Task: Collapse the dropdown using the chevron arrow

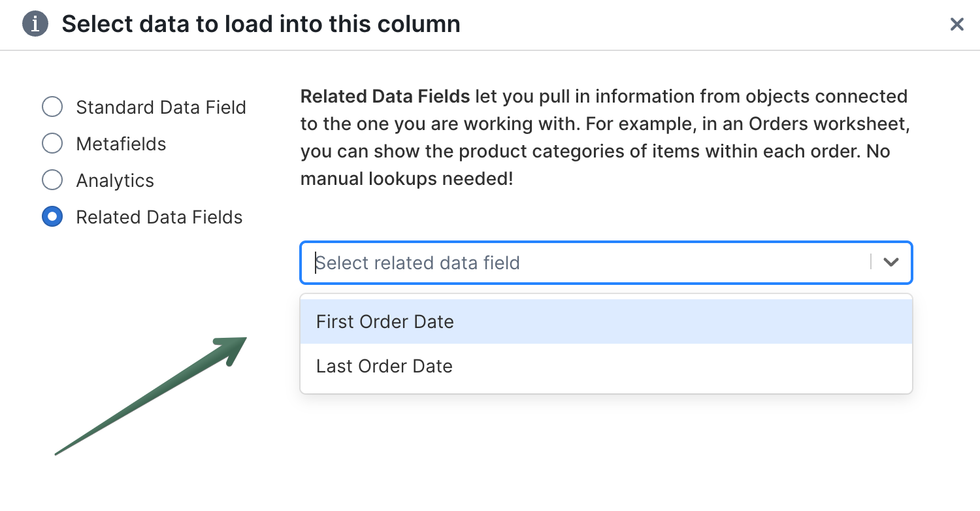Action: tap(890, 263)
